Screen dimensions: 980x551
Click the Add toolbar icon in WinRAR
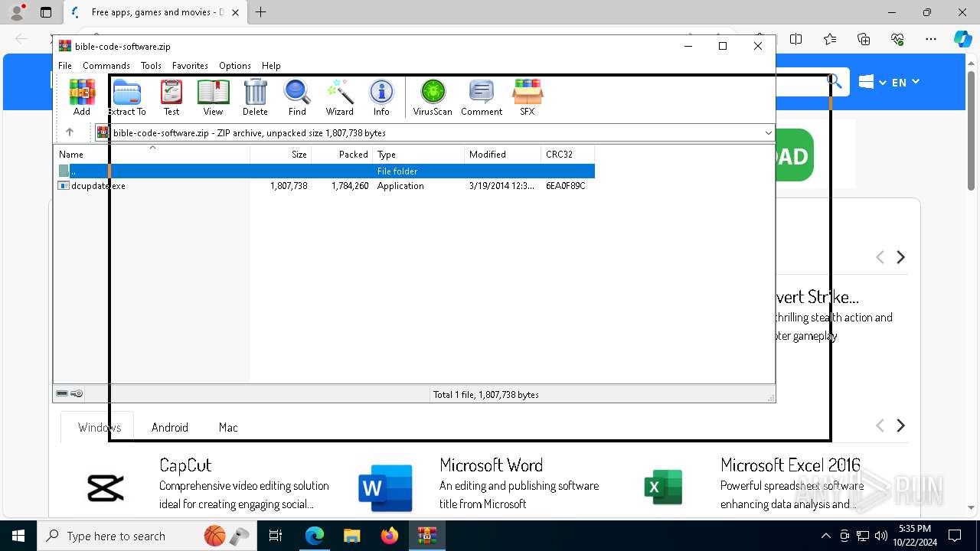click(82, 97)
